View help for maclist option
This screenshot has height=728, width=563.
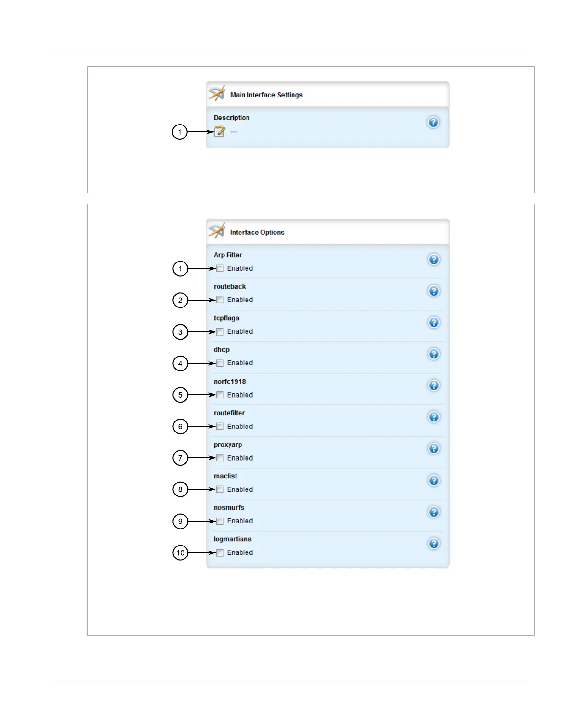pos(433,480)
